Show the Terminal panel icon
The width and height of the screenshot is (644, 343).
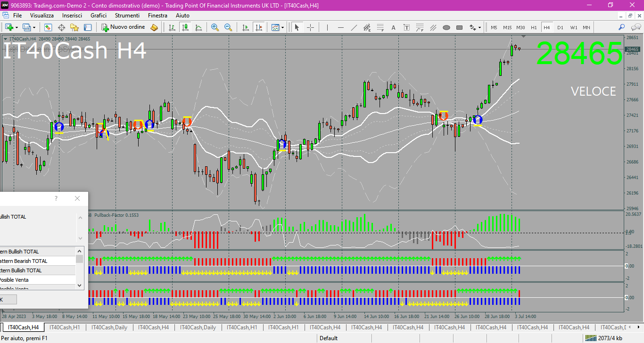(x=88, y=27)
